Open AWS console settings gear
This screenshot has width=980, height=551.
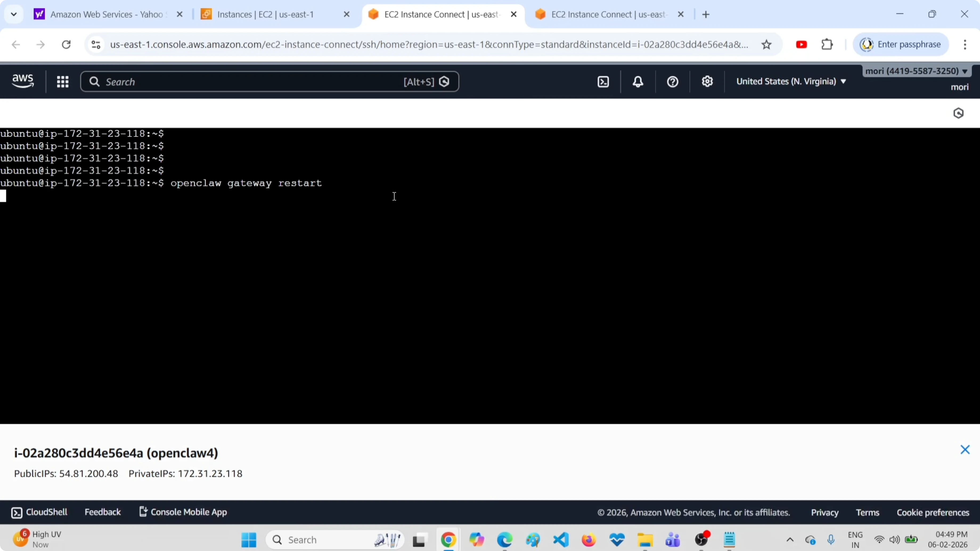(x=707, y=81)
